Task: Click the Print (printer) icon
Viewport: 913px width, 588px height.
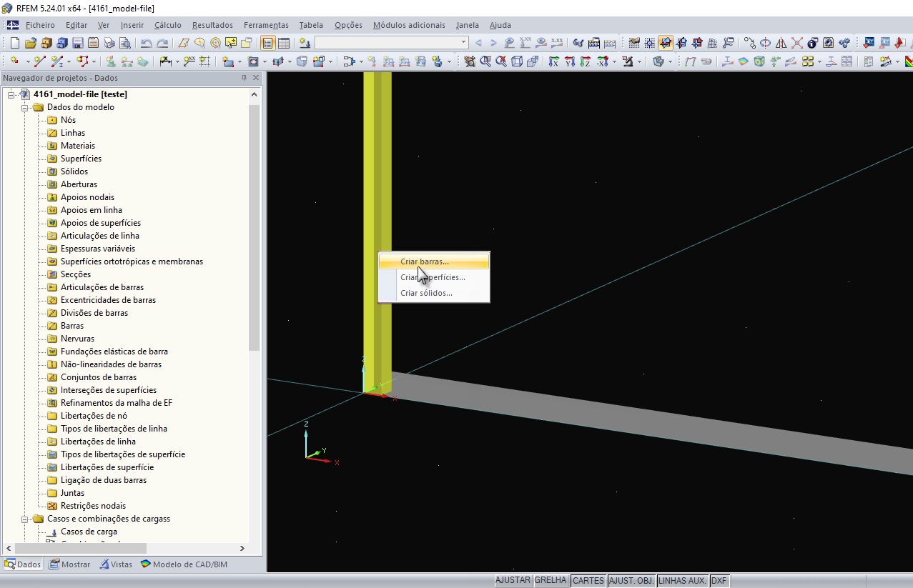Action: (x=109, y=43)
